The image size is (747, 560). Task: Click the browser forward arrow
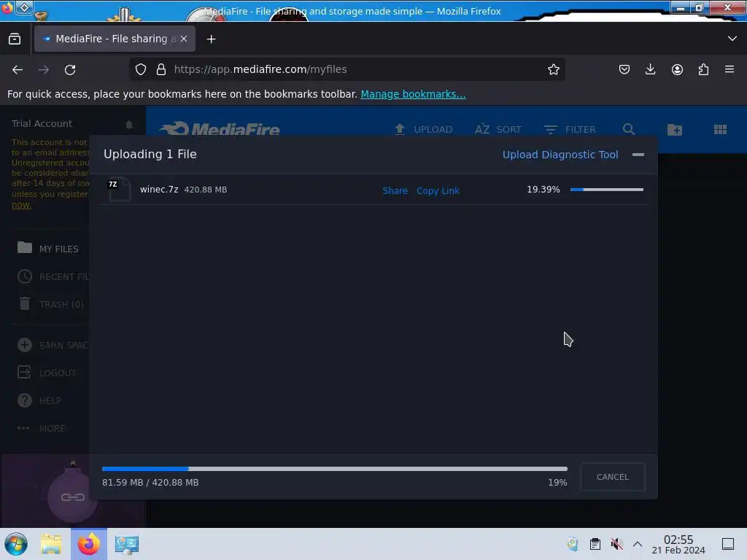pos(44,69)
